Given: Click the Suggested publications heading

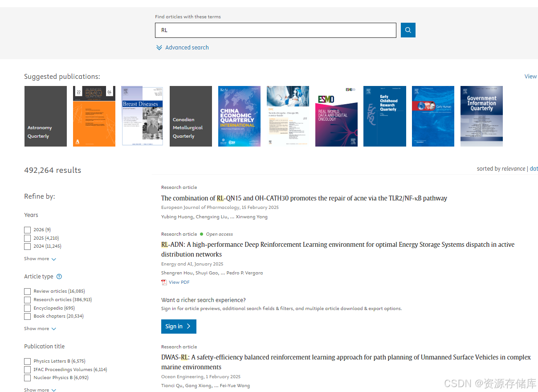Looking at the screenshot, I should click(x=62, y=77).
